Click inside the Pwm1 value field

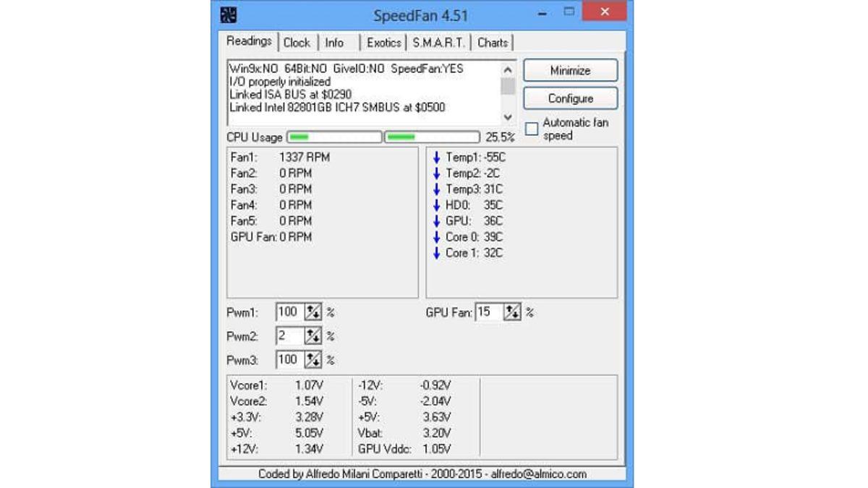(x=289, y=312)
